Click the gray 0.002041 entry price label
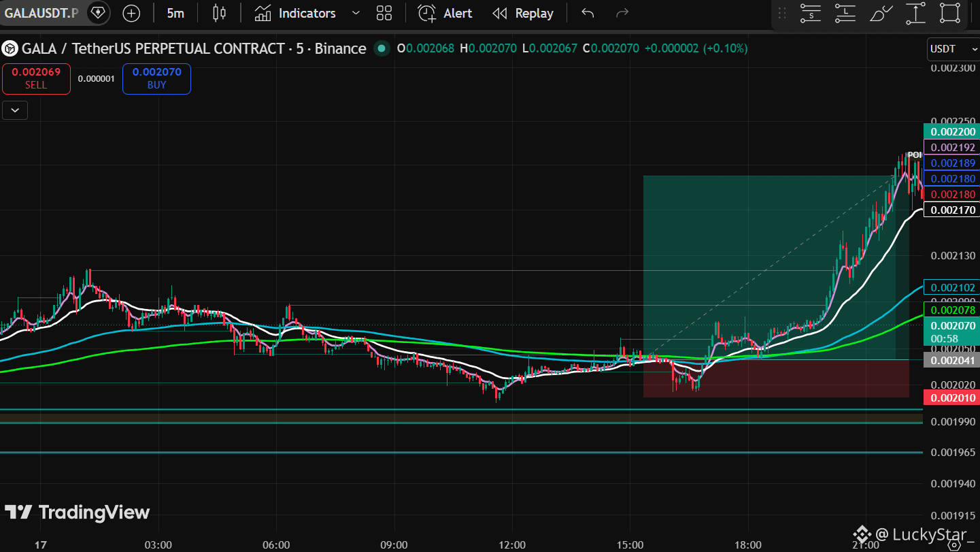 click(x=951, y=360)
